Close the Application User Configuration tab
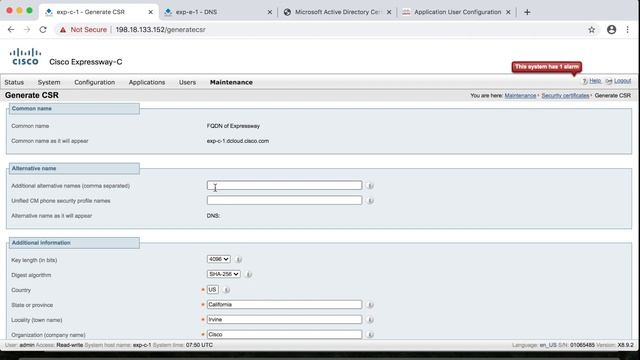This screenshot has width=640, height=360. pos(508,12)
